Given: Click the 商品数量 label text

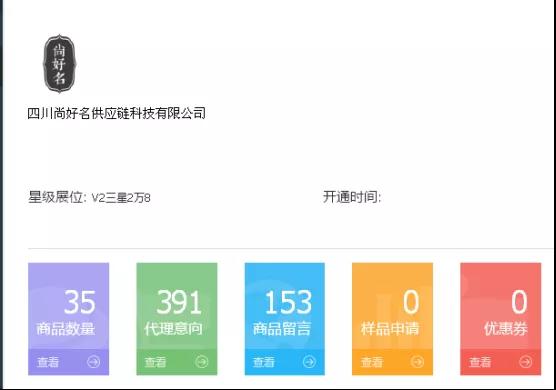Looking at the screenshot, I should (66, 329).
